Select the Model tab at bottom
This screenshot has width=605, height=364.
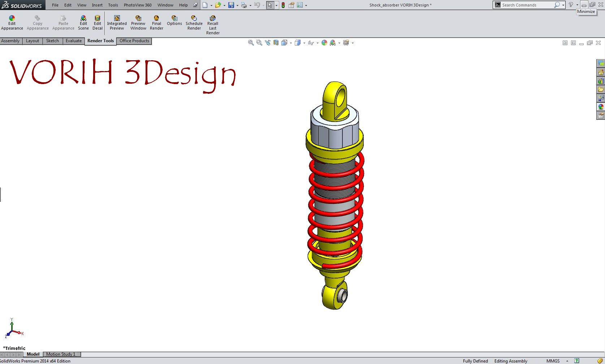pyautogui.click(x=33, y=354)
